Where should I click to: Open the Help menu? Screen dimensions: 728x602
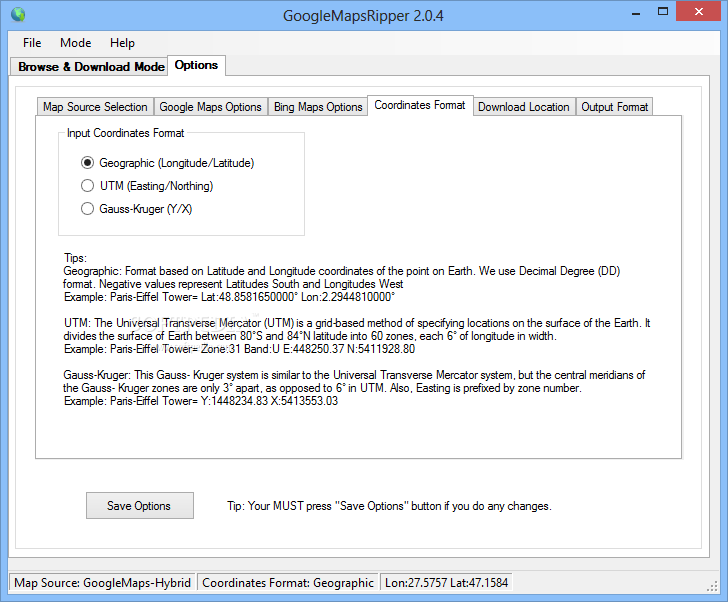click(x=122, y=43)
